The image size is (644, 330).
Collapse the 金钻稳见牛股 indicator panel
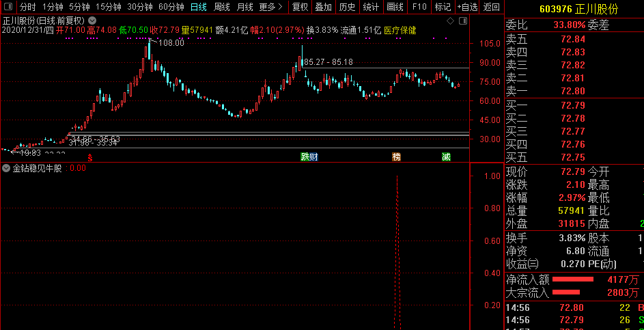point(6,168)
